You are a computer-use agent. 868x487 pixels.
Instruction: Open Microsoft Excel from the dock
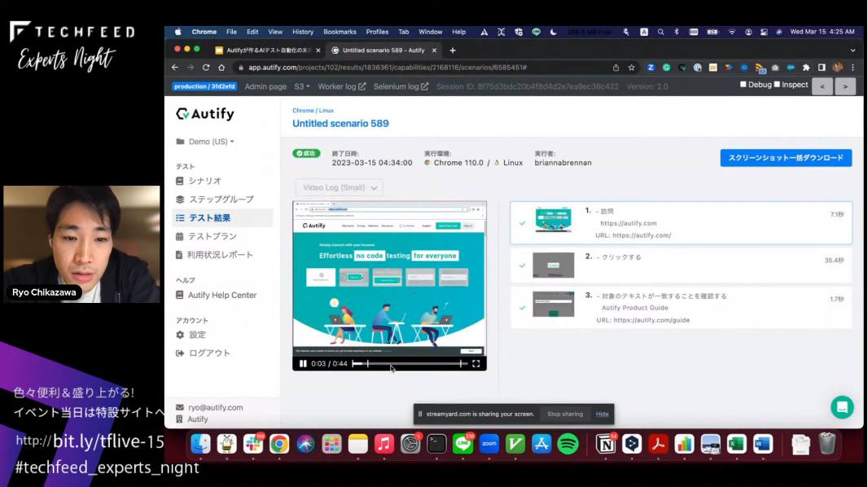coord(737,444)
